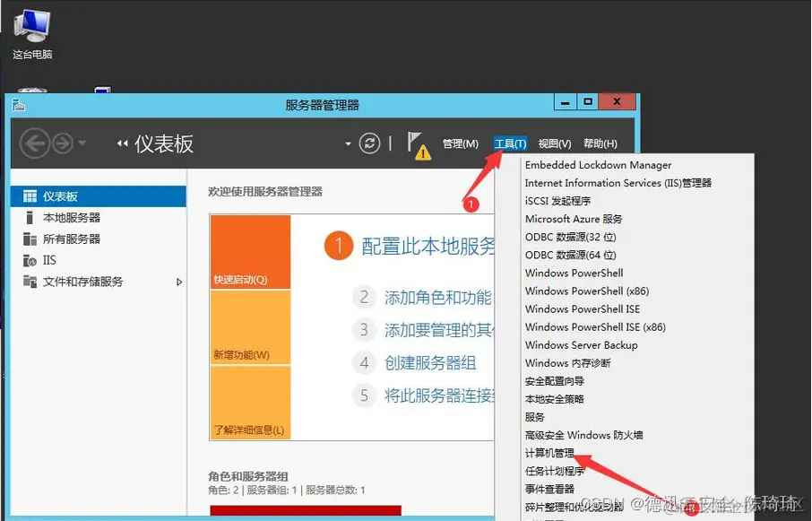Click the 添加要管理的其他服务器 link
The height and width of the screenshot is (521, 812).
[439, 330]
